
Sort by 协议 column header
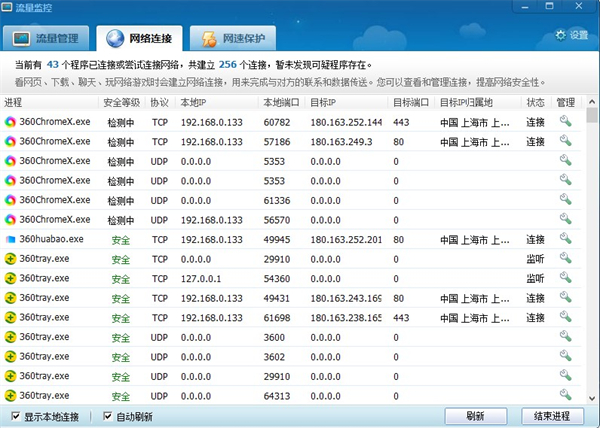(x=160, y=103)
